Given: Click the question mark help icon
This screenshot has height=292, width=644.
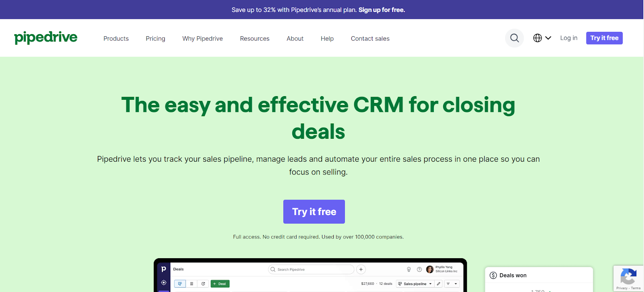Looking at the screenshot, I should tap(419, 269).
